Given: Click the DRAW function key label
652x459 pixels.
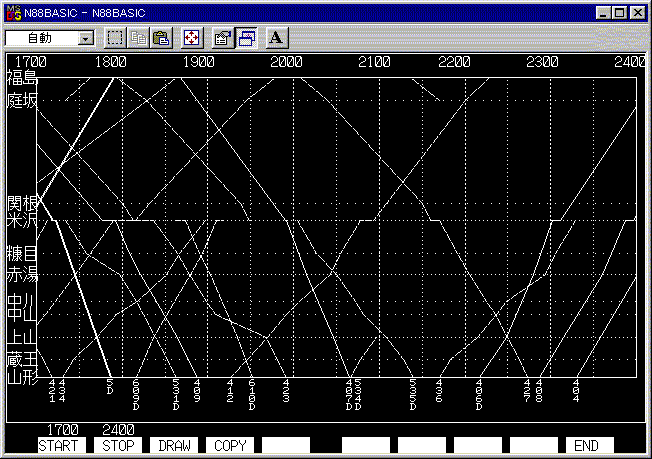Looking at the screenshot, I should pos(176,446).
